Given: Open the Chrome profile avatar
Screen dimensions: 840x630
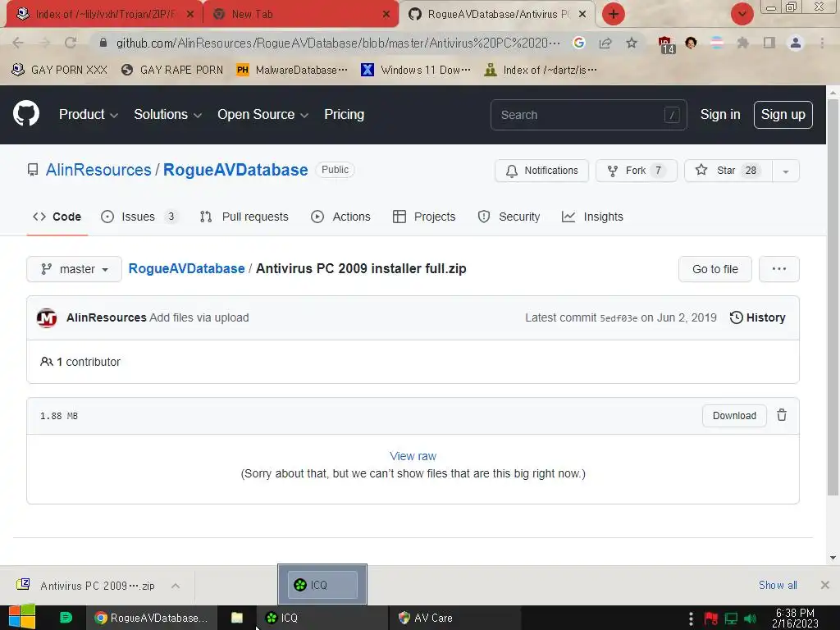Looking at the screenshot, I should (796, 43).
